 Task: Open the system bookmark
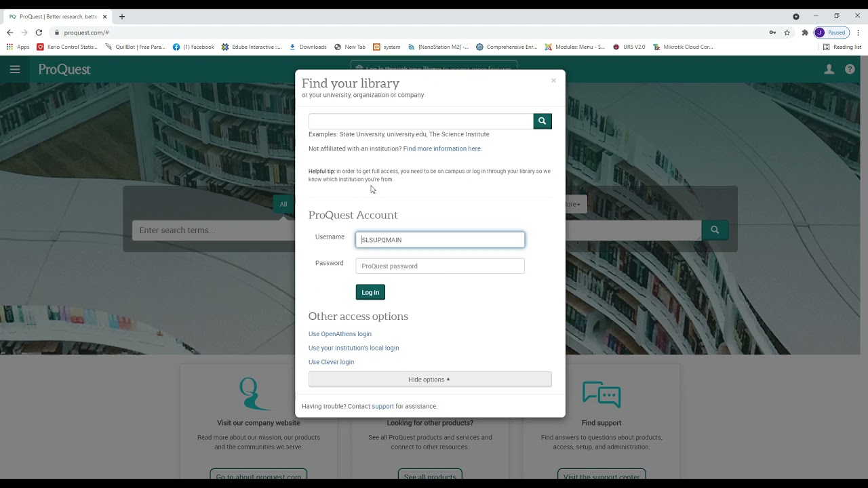[x=387, y=47]
